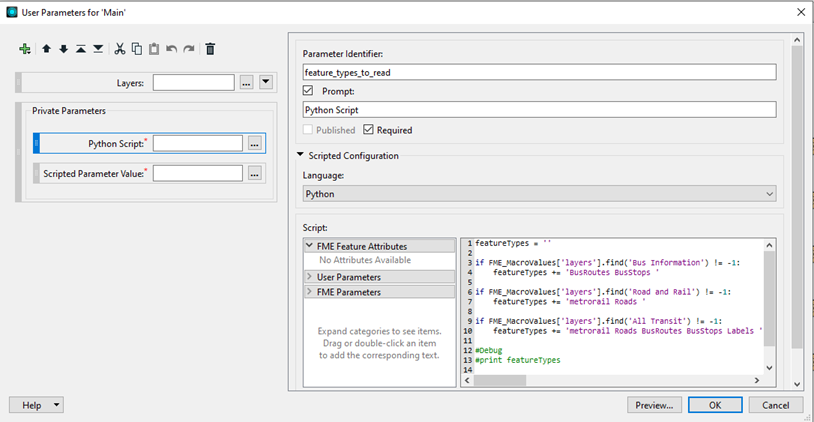Move the selected parameter to the top

click(81, 48)
